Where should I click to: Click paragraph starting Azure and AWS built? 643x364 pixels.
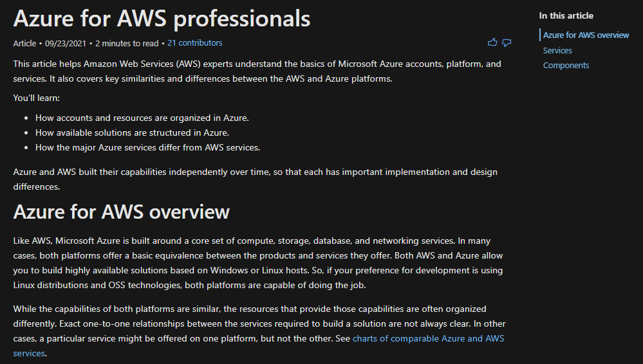coord(255,179)
